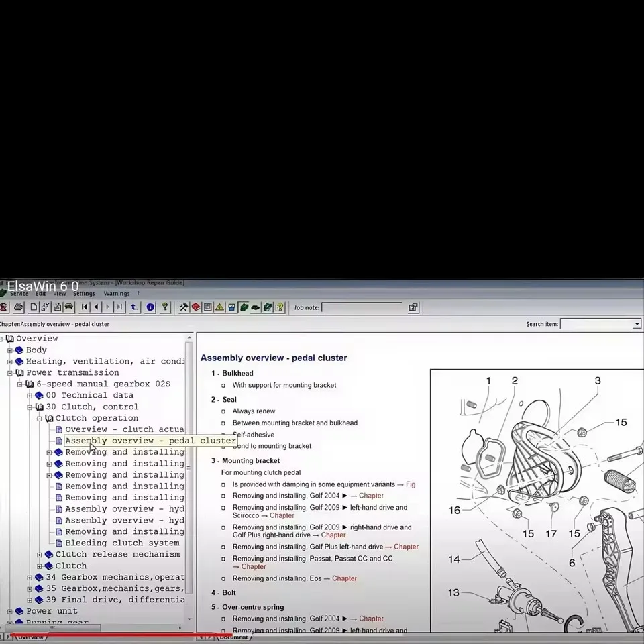This screenshot has width=644, height=644.
Task: Click the ElsaWin app icon left of Service menu
Action: (3, 293)
